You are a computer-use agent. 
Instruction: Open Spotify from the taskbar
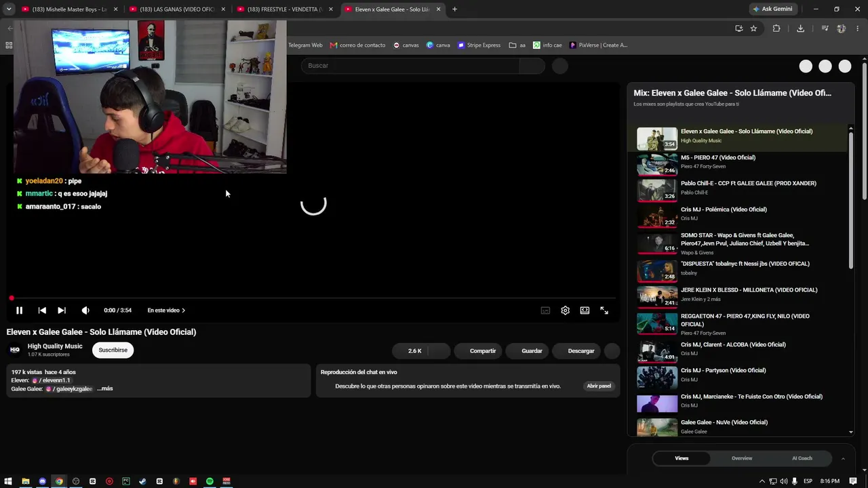(x=210, y=481)
